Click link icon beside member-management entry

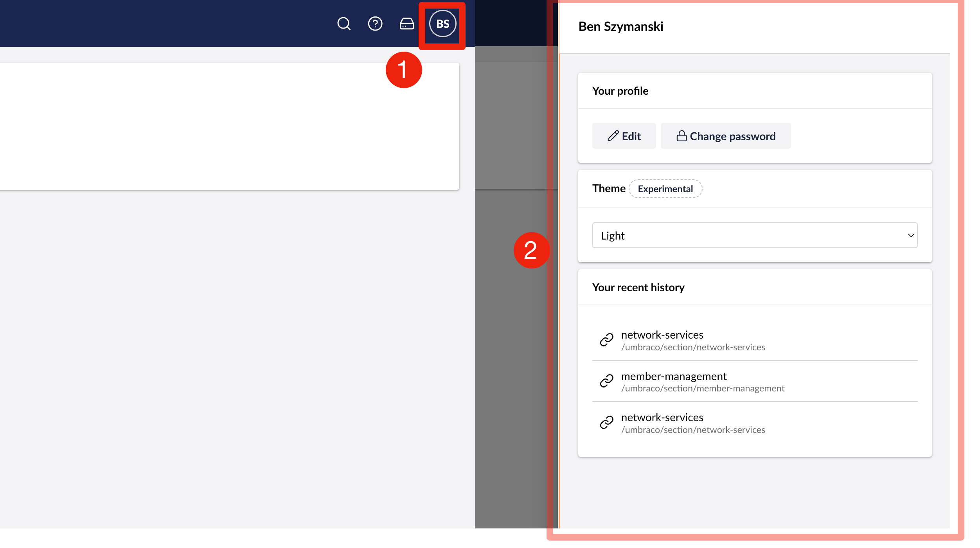coord(606,381)
